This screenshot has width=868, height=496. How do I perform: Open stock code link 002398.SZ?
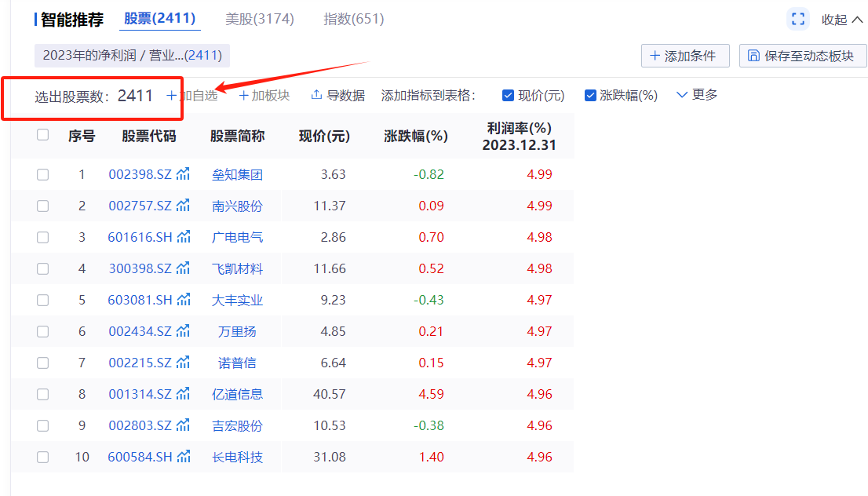pos(140,174)
